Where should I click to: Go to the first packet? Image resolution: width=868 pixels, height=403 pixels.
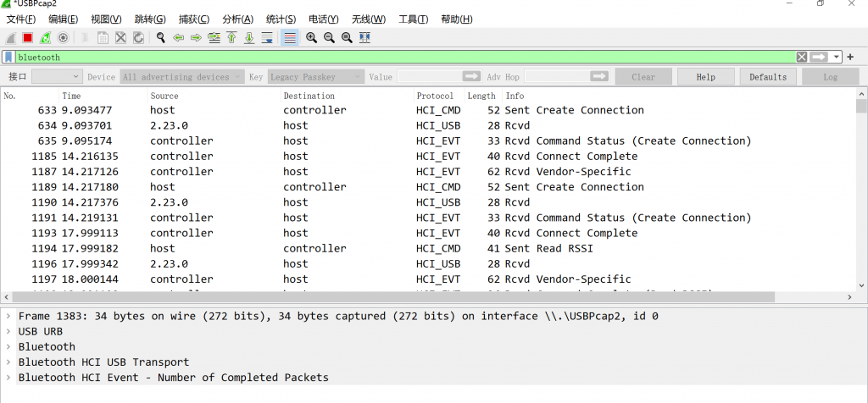tap(231, 37)
